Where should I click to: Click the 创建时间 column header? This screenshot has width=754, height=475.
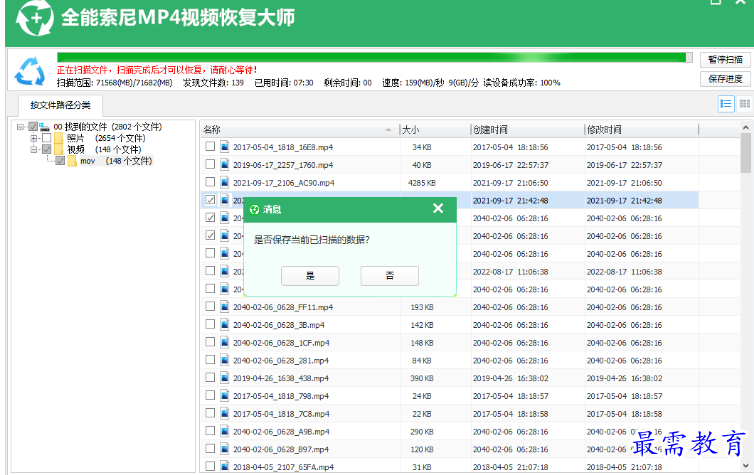pos(528,129)
